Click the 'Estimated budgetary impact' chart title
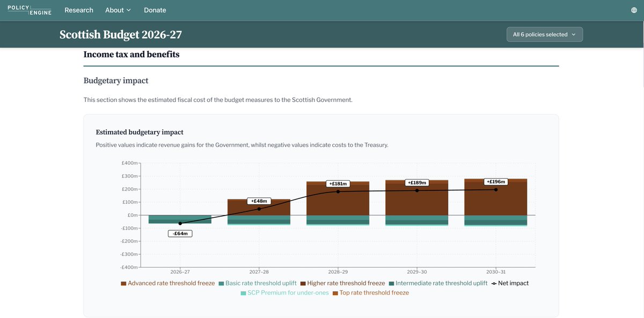This screenshot has width=644, height=318. tap(140, 132)
